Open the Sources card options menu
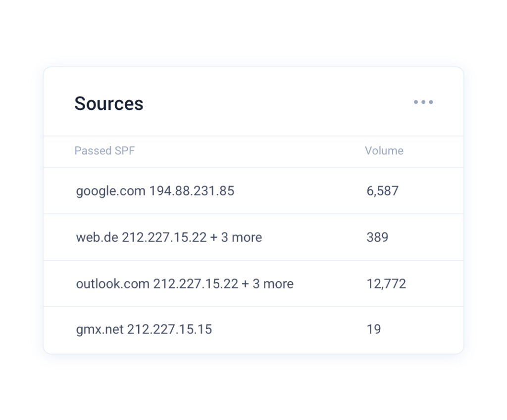The width and height of the screenshot is (507, 420). 423,102
